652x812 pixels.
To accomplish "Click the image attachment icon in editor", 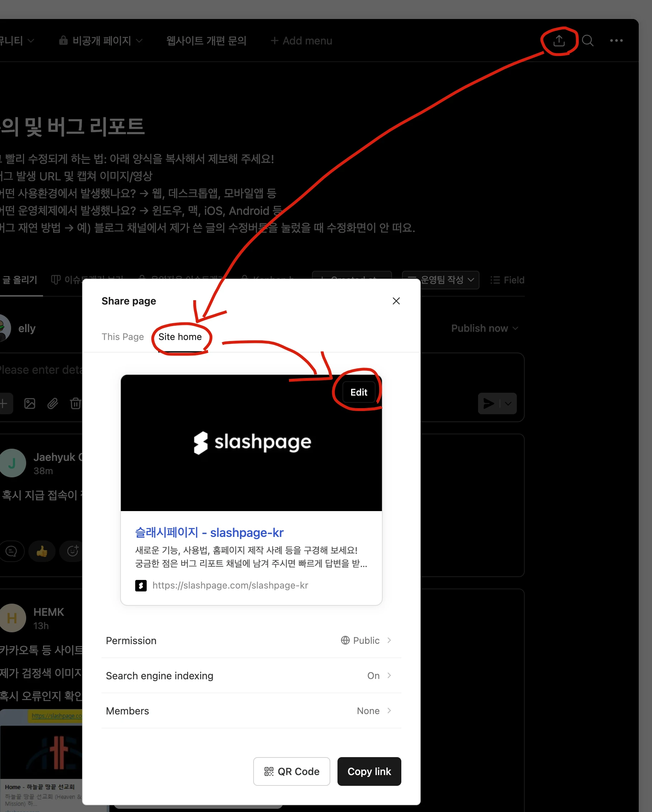I will (x=30, y=404).
